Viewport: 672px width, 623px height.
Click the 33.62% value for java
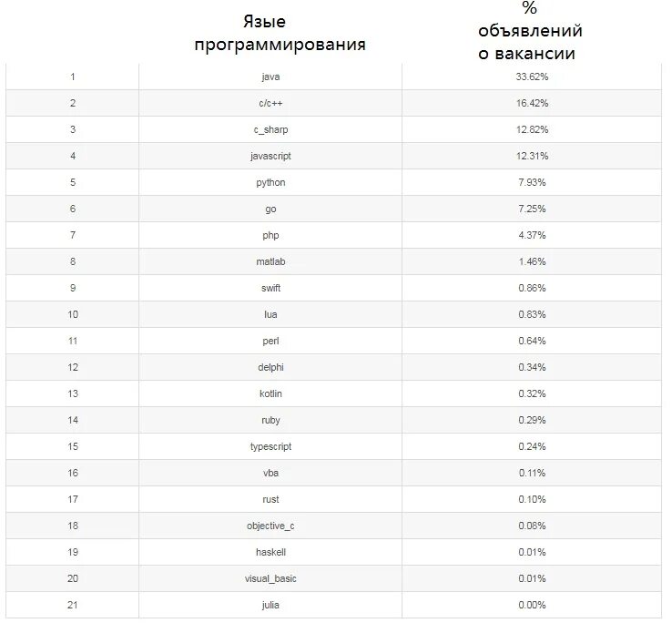tap(532, 77)
